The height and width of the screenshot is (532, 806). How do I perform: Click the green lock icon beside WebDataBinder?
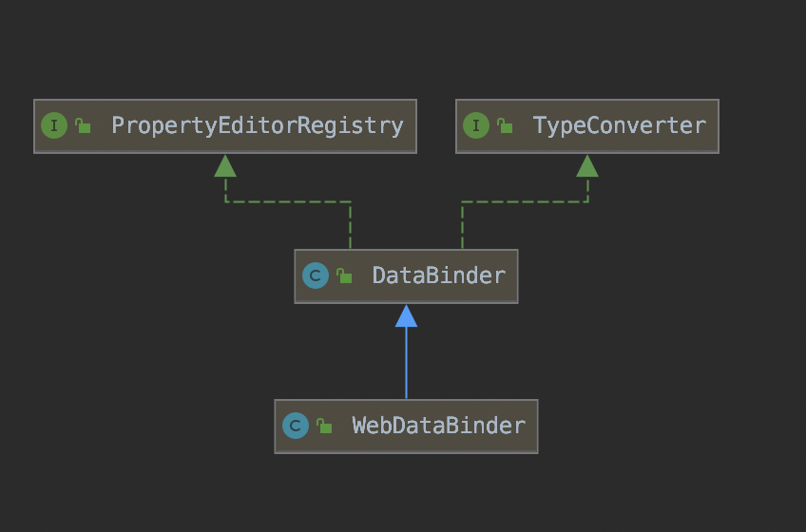click(324, 426)
